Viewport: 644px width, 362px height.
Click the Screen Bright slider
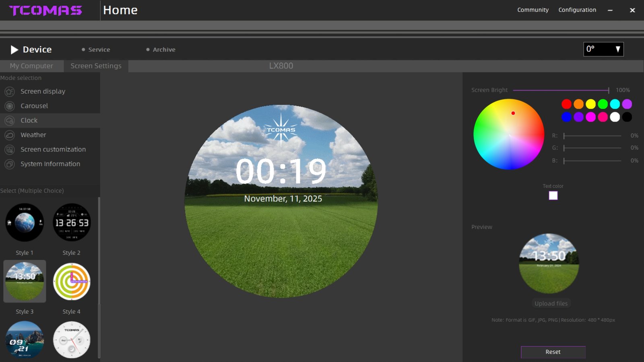(x=561, y=90)
